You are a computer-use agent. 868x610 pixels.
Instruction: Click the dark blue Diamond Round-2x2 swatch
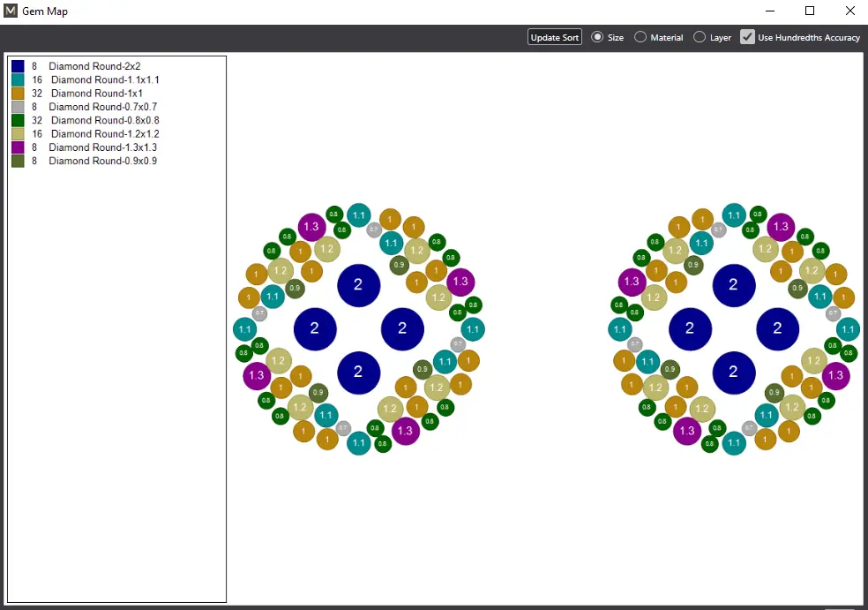[x=18, y=66]
